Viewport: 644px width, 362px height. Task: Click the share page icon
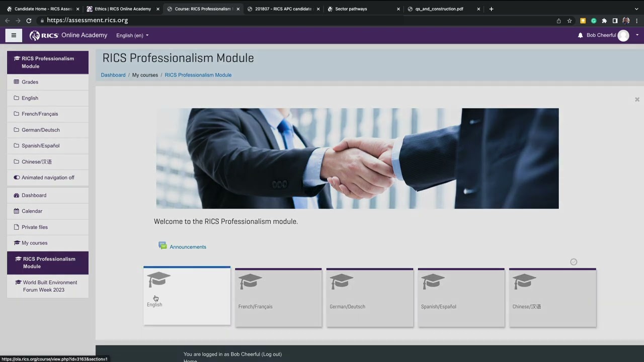click(558, 21)
